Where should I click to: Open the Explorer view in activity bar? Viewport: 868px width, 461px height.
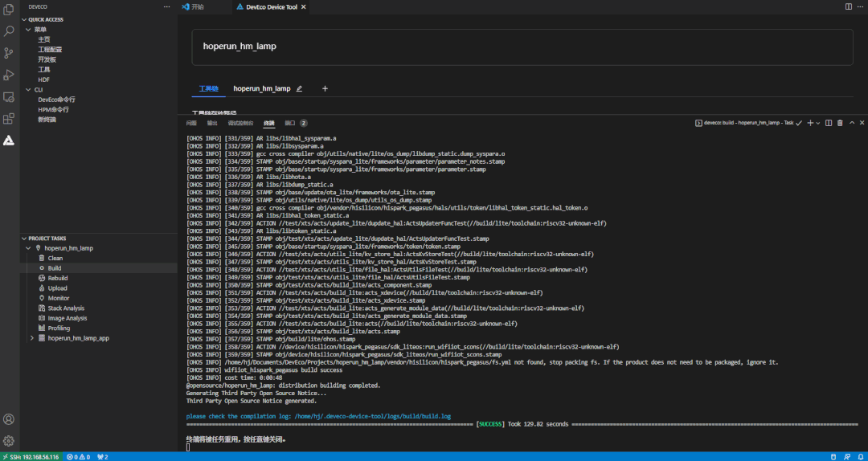(x=9, y=10)
